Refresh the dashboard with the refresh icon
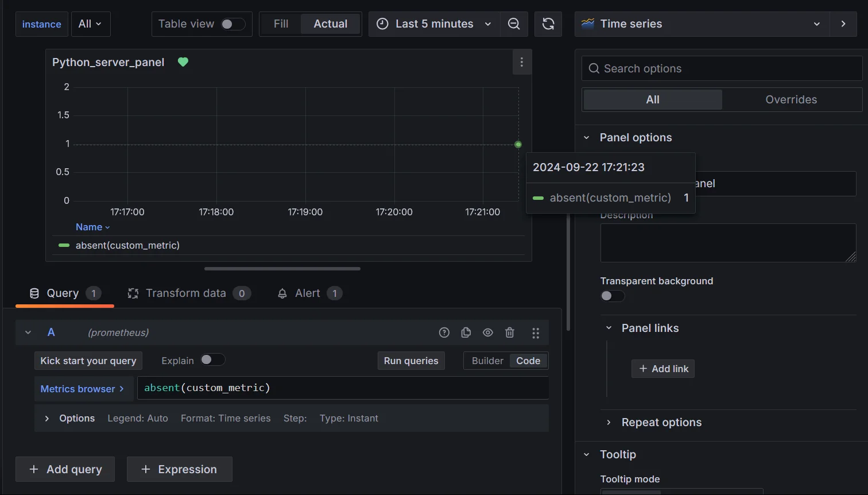Viewport: 868px width, 495px height. pos(548,24)
